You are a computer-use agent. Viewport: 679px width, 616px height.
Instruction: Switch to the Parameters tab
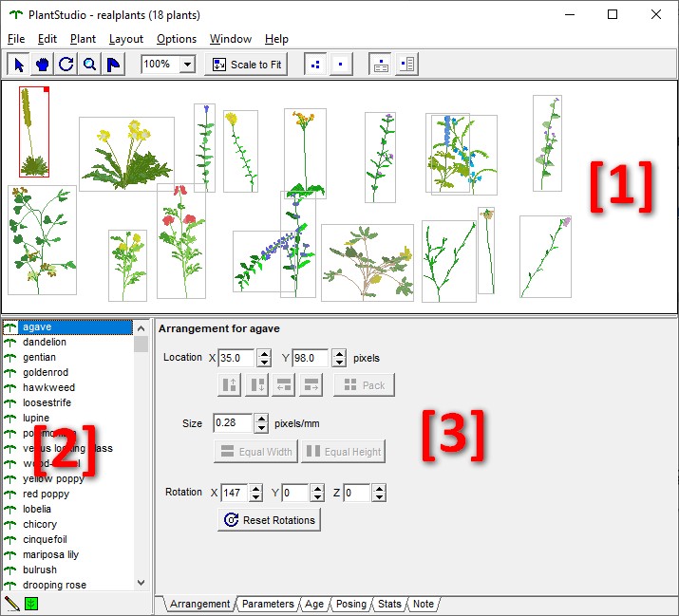click(x=268, y=604)
